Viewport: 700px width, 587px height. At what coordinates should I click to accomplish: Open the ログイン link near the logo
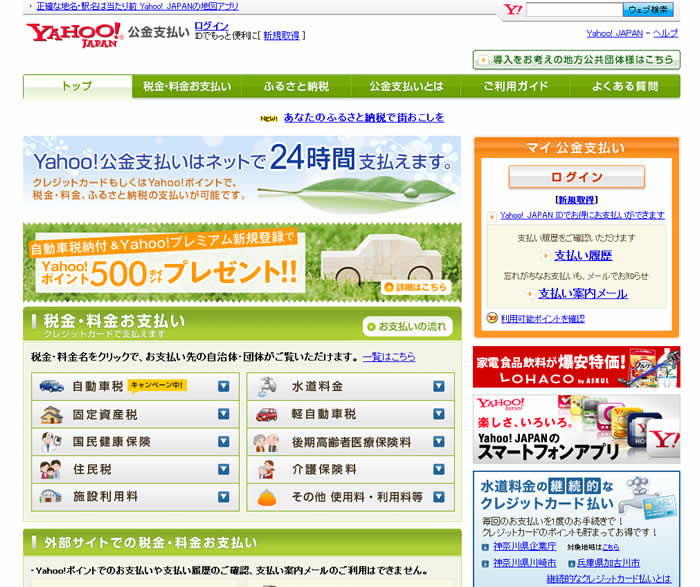(212, 26)
